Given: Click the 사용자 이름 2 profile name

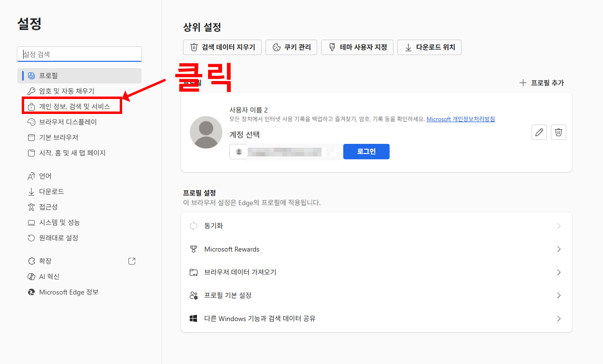Looking at the screenshot, I should point(249,110).
